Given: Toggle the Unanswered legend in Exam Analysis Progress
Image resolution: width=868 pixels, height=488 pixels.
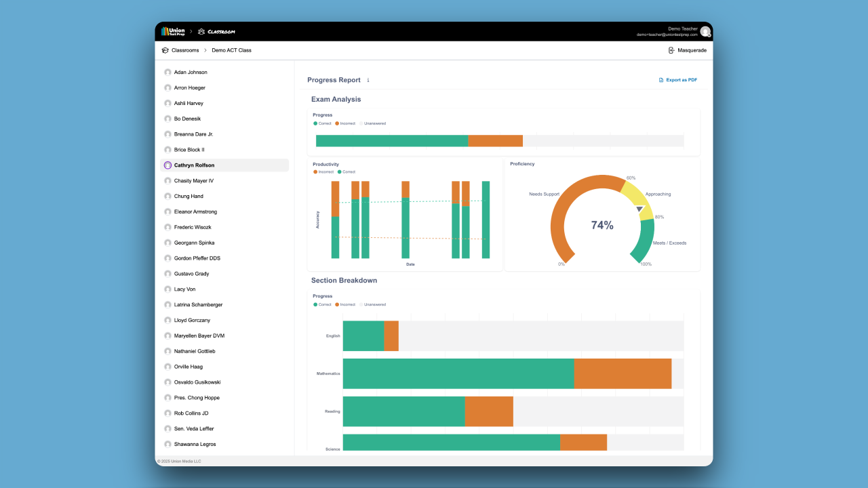Looking at the screenshot, I should coord(373,123).
